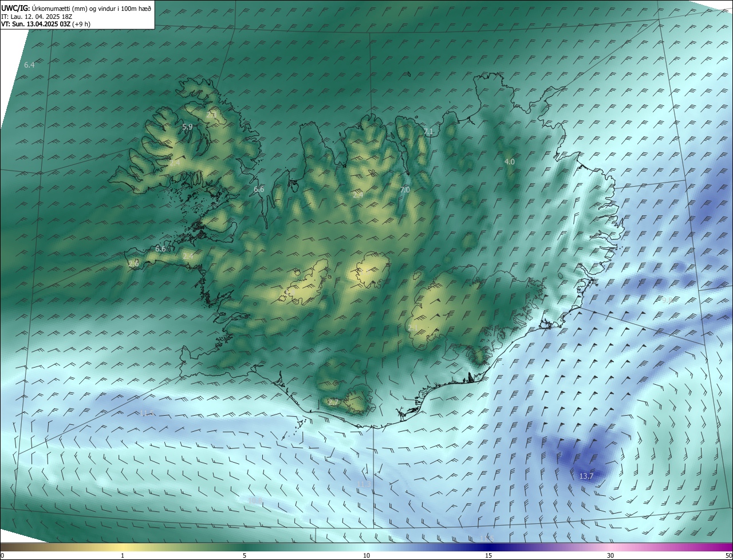The width and height of the screenshot is (733, 560).
Task: Click the 0 tick on the color scale
Action: pos(2,555)
